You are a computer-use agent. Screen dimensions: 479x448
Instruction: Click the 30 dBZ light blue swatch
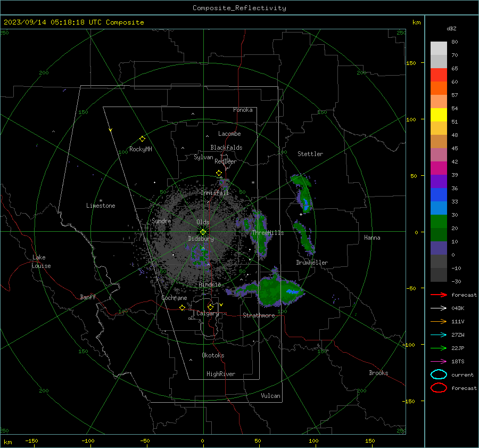tap(439, 208)
